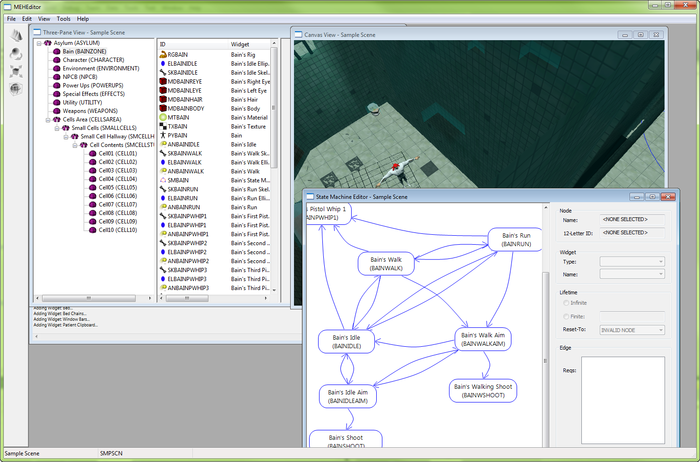700x462 pixels.
Task: Click the blue ellipse icon beside ELBAINIDLE
Action: (163, 63)
